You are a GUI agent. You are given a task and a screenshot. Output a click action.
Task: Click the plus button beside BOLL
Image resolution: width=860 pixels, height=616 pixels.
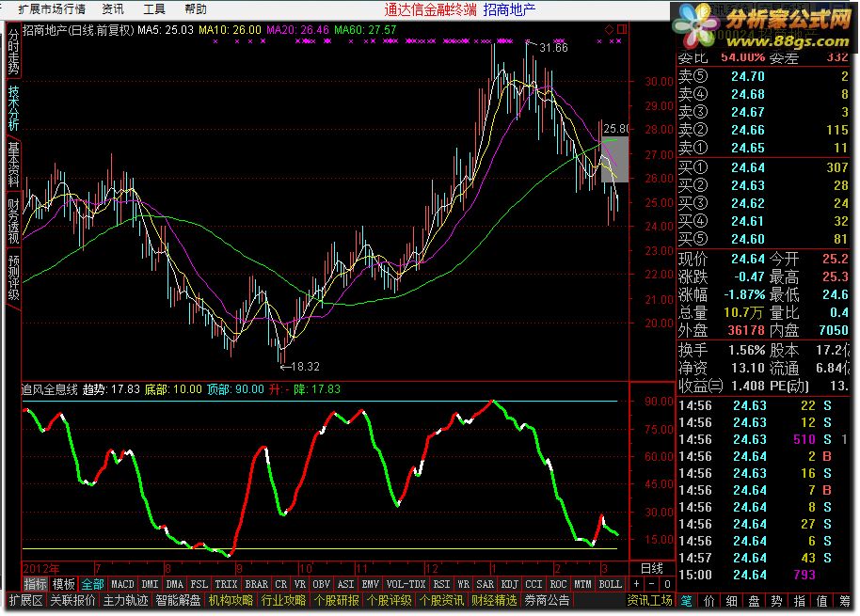click(x=636, y=584)
